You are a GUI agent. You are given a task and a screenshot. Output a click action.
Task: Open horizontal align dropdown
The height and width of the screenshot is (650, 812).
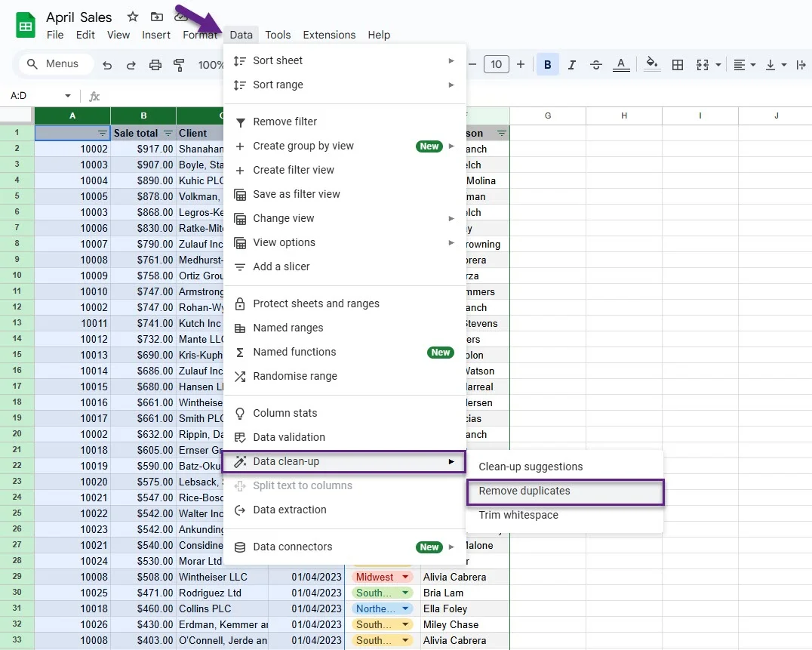coord(745,65)
